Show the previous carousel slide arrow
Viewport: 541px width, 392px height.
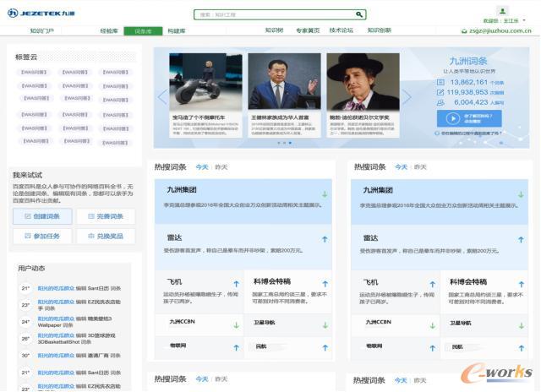pyautogui.click(x=162, y=97)
